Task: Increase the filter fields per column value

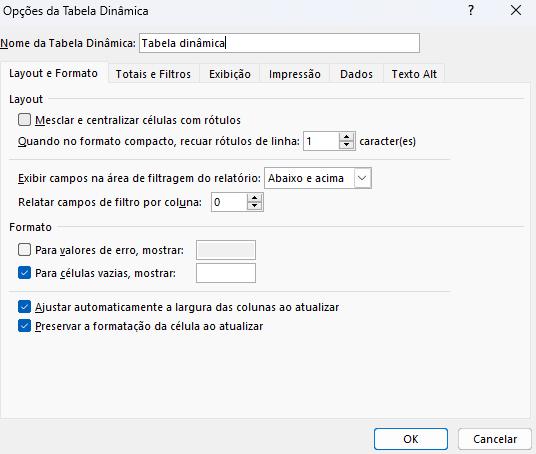Action: [254, 198]
